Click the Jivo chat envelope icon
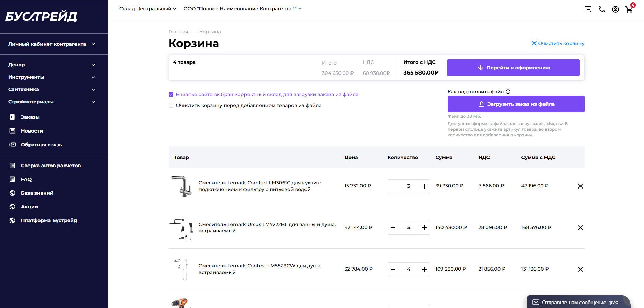This screenshot has height=308, width=644. 536,302
